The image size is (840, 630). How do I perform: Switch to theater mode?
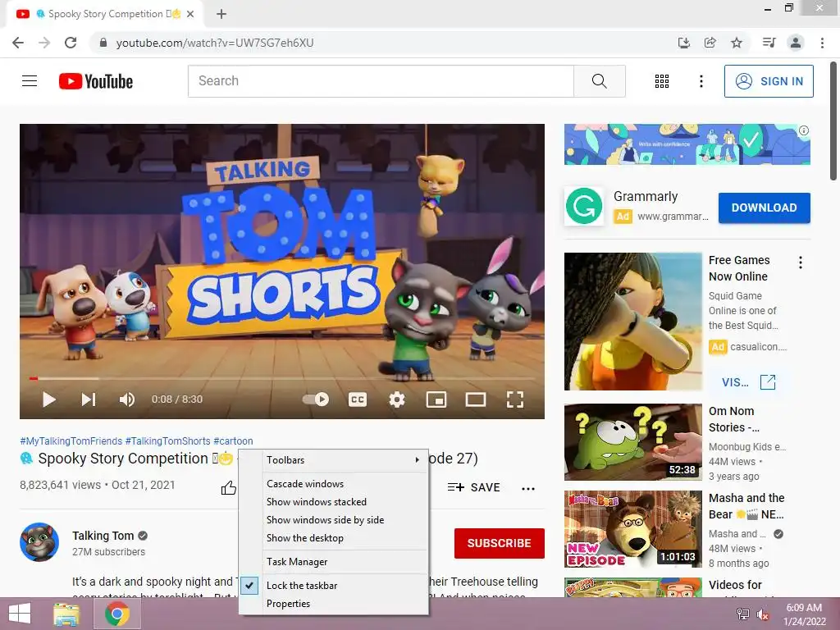click(x=476, y=399)
